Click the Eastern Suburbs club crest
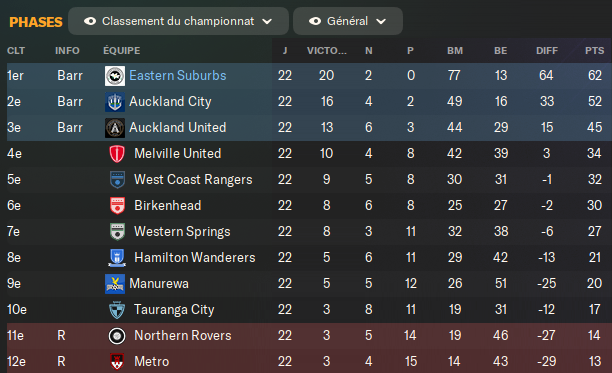This screenshot has width=612, height=373. click(x=115, y=76)
